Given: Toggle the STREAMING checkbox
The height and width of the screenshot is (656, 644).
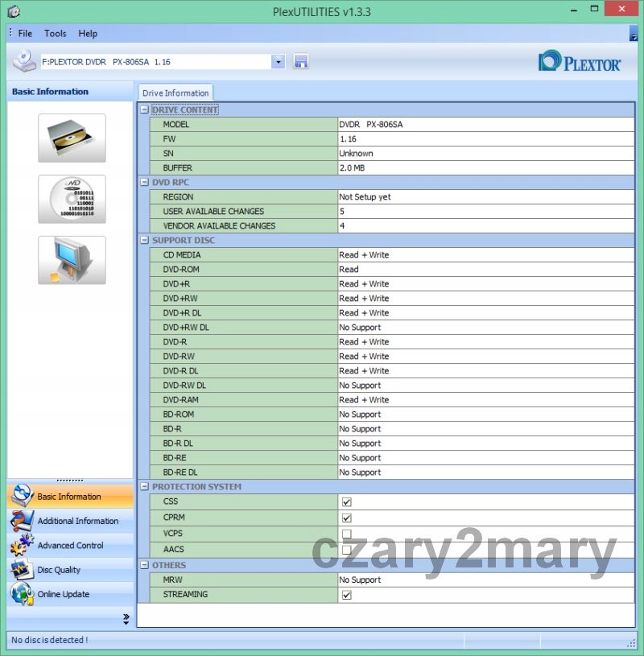Looking at the screenshot, I should pyautogui.click(x=347, y=595).
